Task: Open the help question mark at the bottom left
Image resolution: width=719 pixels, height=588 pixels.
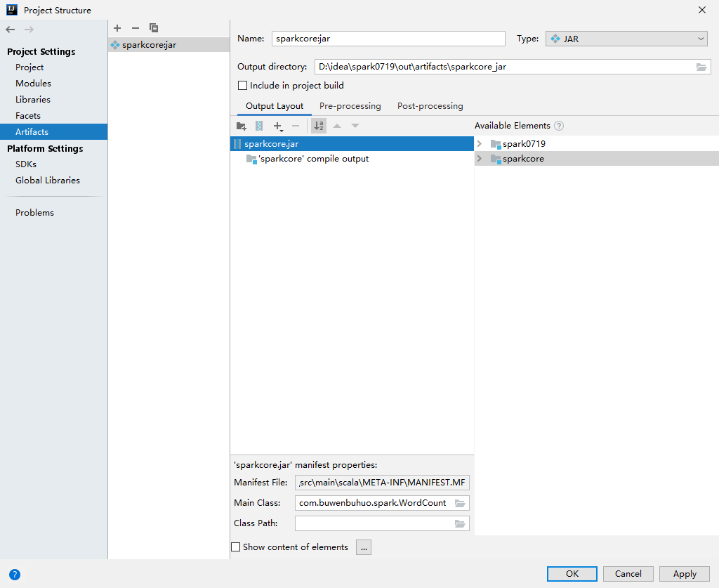Action: point(15,574)
